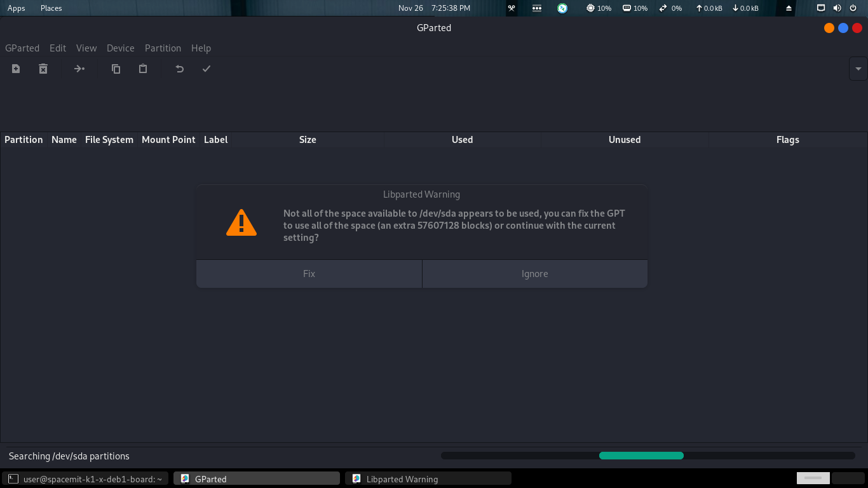Click the File System column header
The height and width of the screenshot is (488, 868).
click(109, 140)
